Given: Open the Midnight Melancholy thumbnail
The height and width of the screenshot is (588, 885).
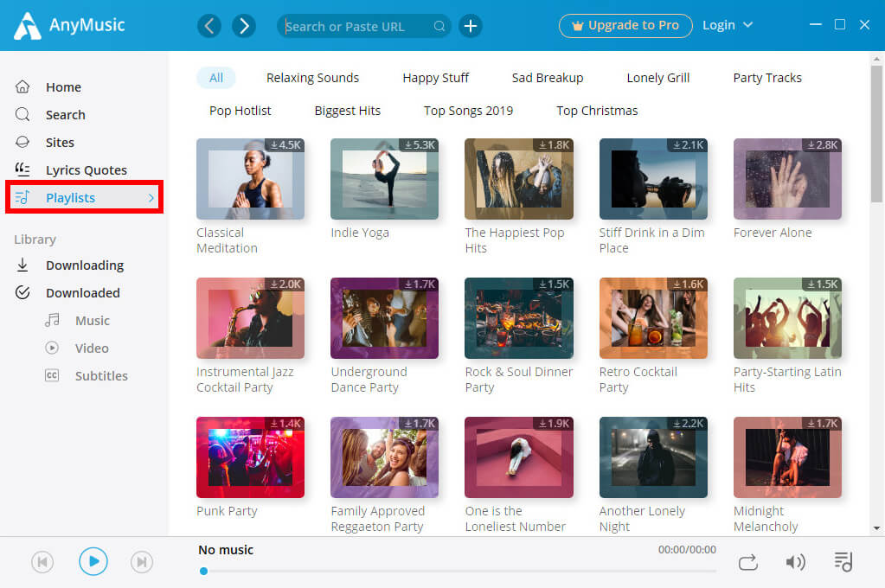Looking at the screenshot, I should point(787,457).
